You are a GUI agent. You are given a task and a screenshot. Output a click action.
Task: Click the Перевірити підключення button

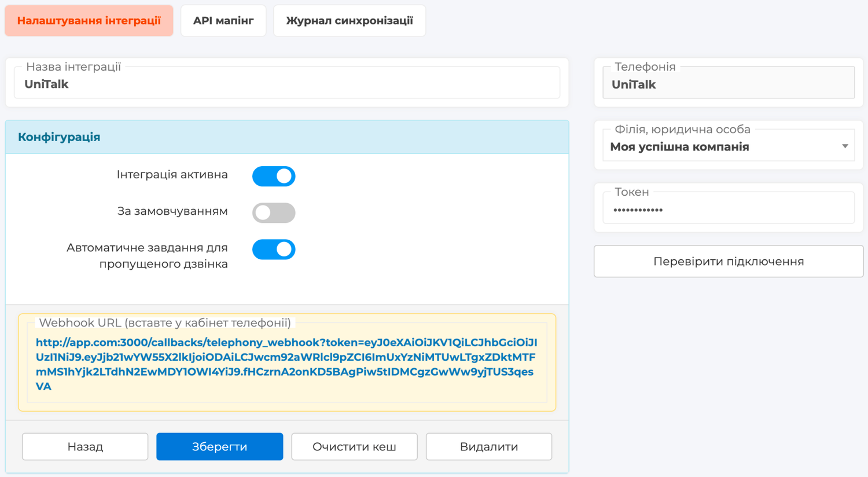tap(729, 261)
